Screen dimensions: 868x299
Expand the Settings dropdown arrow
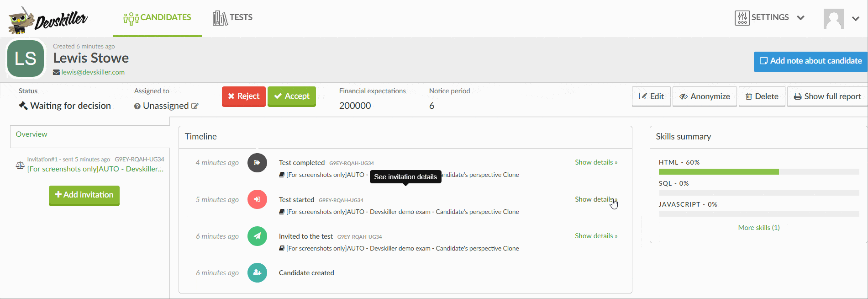(800, 18)
